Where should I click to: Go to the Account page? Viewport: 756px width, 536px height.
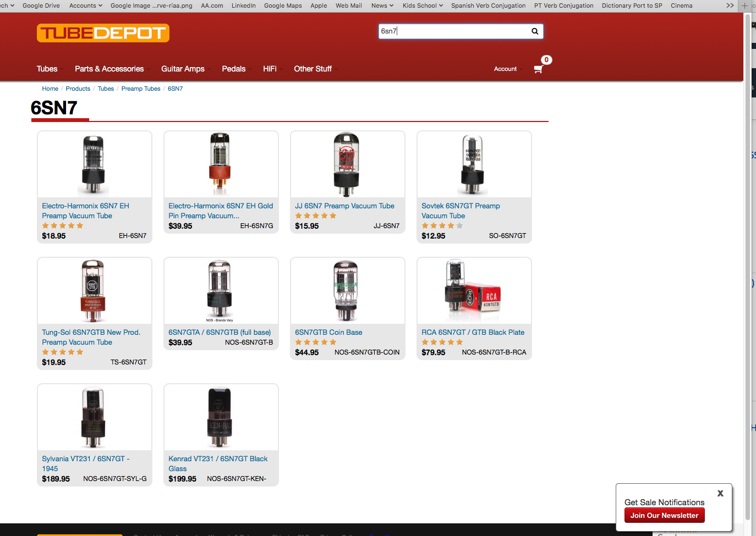505,69
